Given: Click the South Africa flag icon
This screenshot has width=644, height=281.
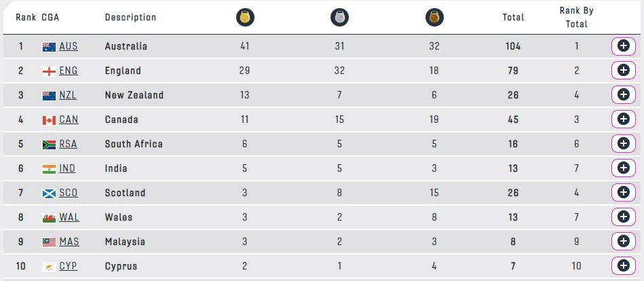Looking at the screenshot, I should (49, 144).
